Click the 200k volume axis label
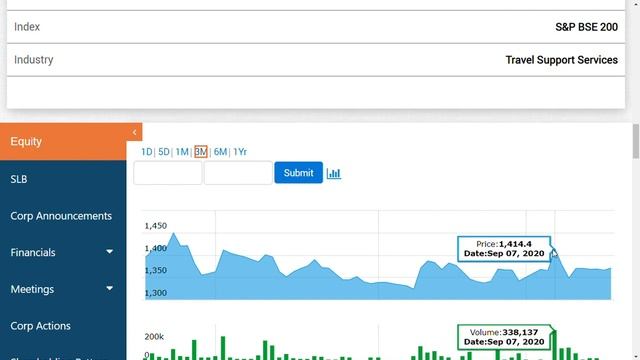This screenshot has height=360, width=640. (x=154, y=337)
